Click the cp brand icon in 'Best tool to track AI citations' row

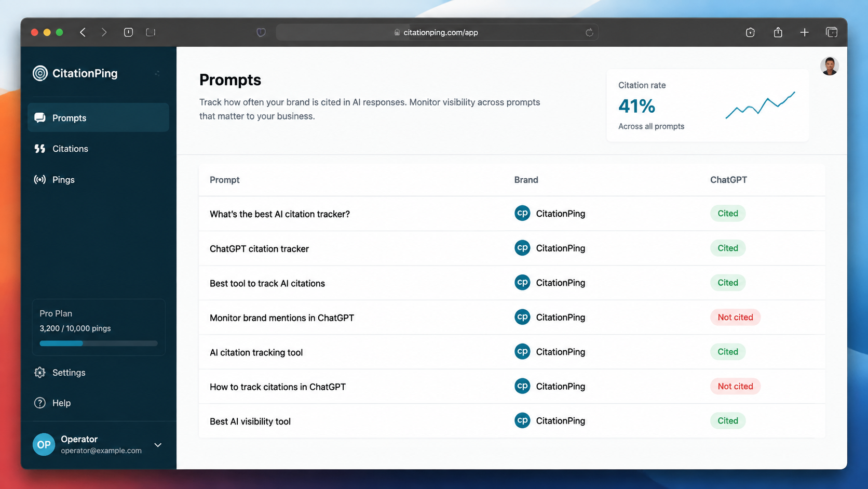click(522, 282)
